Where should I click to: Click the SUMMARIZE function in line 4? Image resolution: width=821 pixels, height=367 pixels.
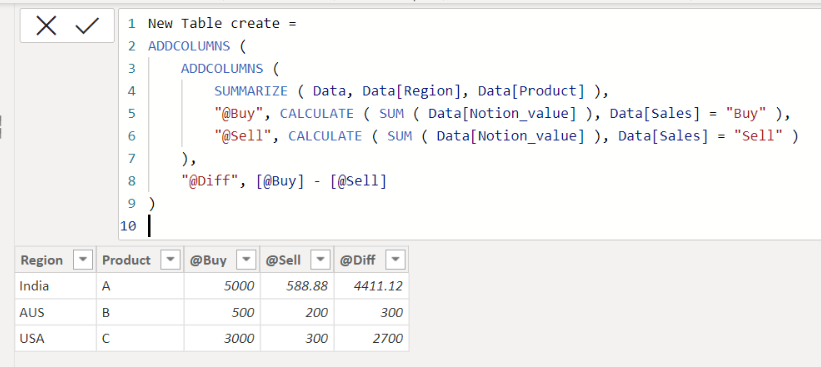[251, 91]
